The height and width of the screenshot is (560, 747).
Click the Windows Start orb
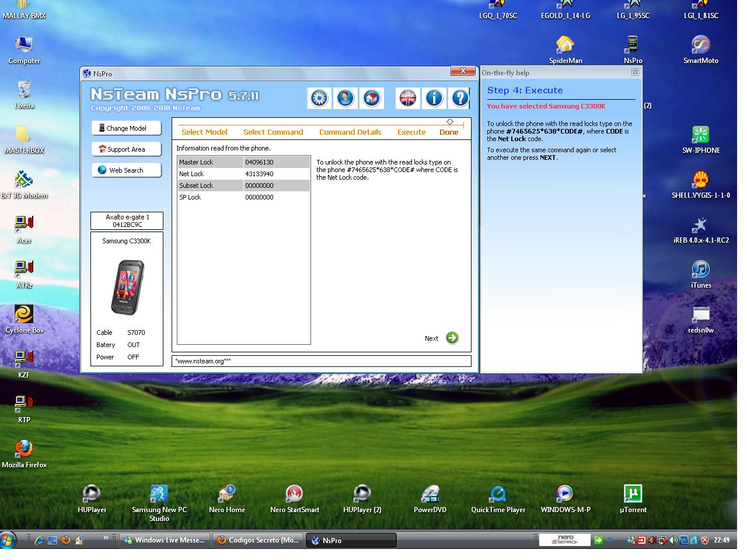[8, 540]
